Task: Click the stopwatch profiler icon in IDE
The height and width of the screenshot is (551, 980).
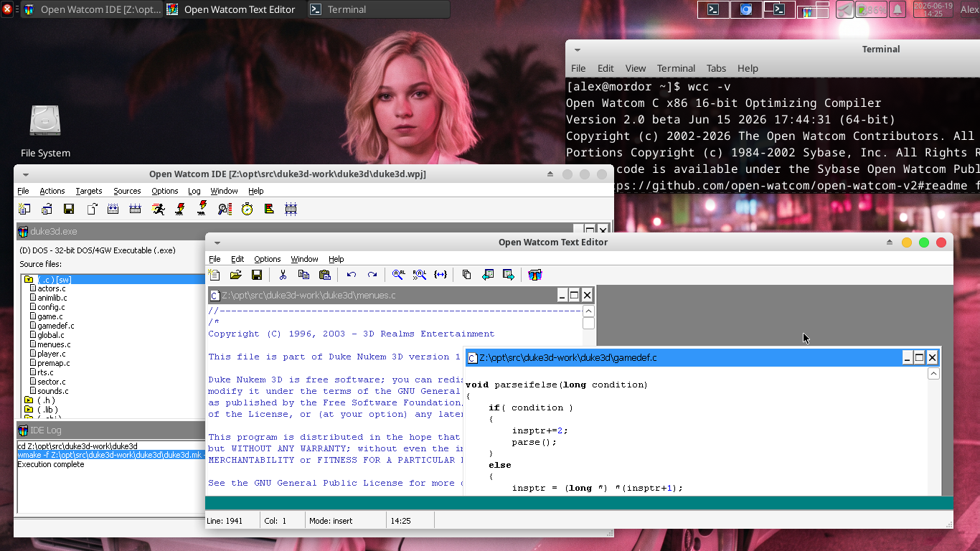Action: tap(247, 209)
